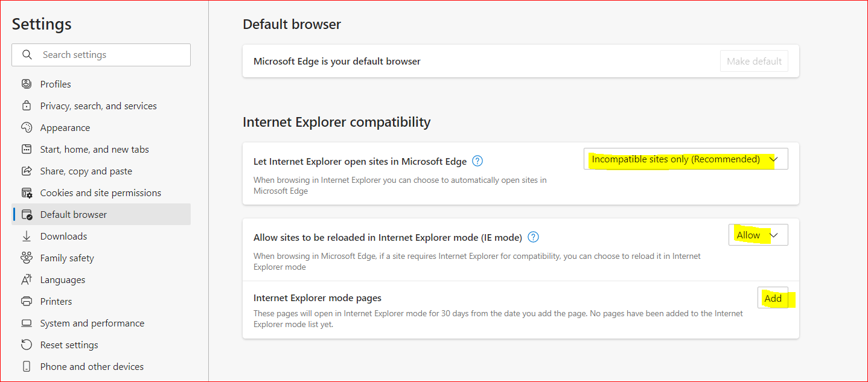
Task: Open Languages settings page
Action: coord(63,279)
